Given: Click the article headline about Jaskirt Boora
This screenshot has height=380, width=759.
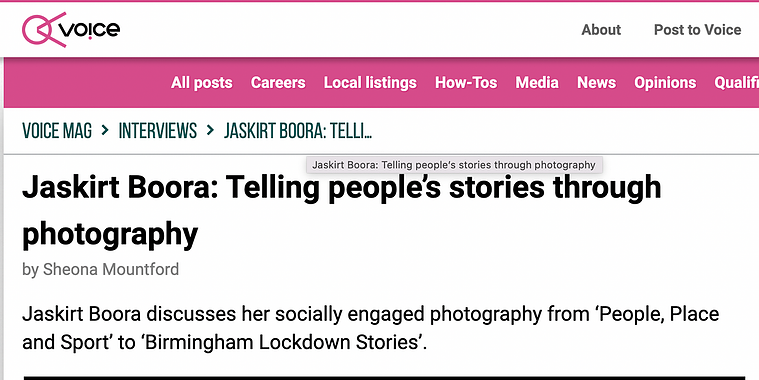Looking at the screenshot, I should (x=341, y=211).
